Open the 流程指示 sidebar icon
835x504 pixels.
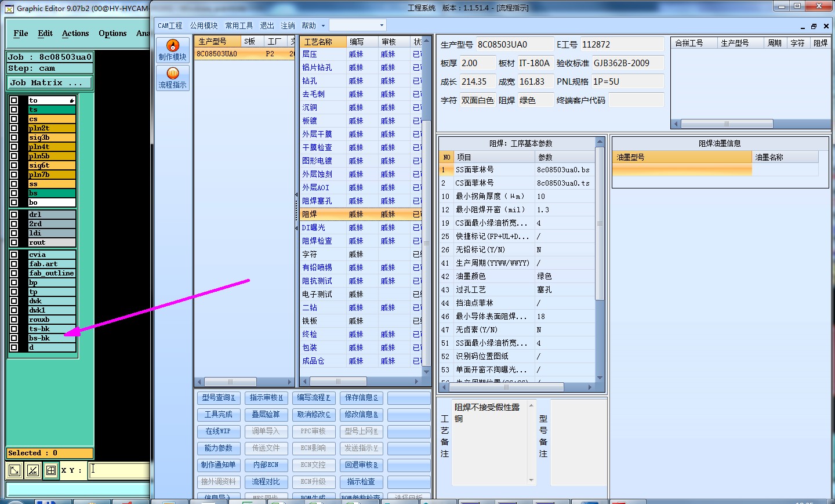pos(172,78)
